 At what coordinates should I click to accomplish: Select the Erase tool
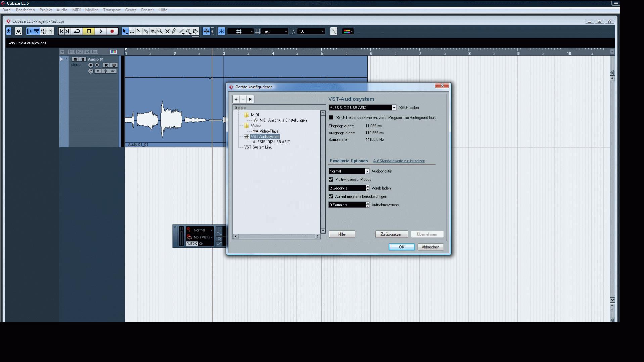pyautogui.click(x=153, y=31)
